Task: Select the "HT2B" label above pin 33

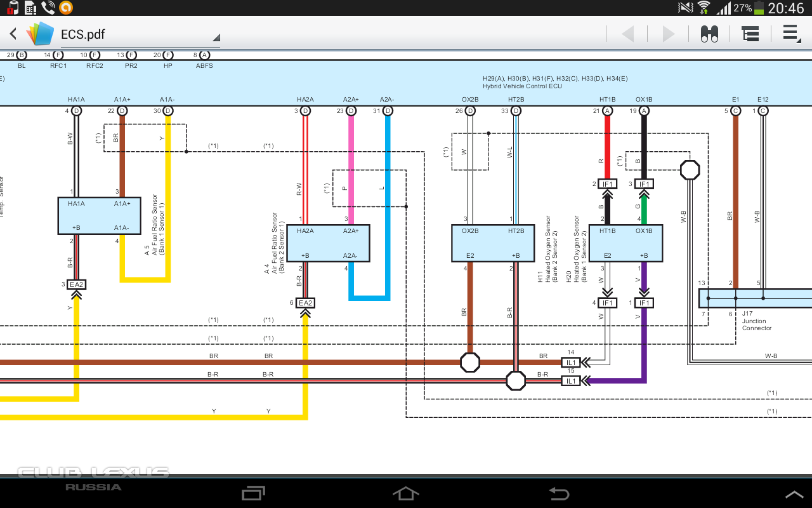Action: pos(516,100)
